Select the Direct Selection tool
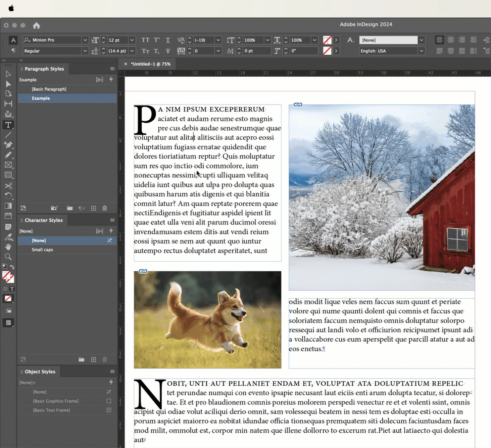491x448 pixels. pyautogui.click(x=8, y=84)
